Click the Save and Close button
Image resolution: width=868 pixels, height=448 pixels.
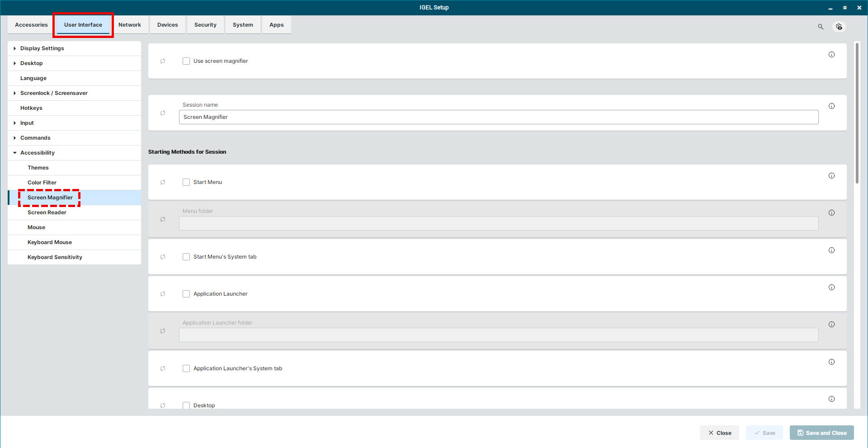tap(821, 433)
